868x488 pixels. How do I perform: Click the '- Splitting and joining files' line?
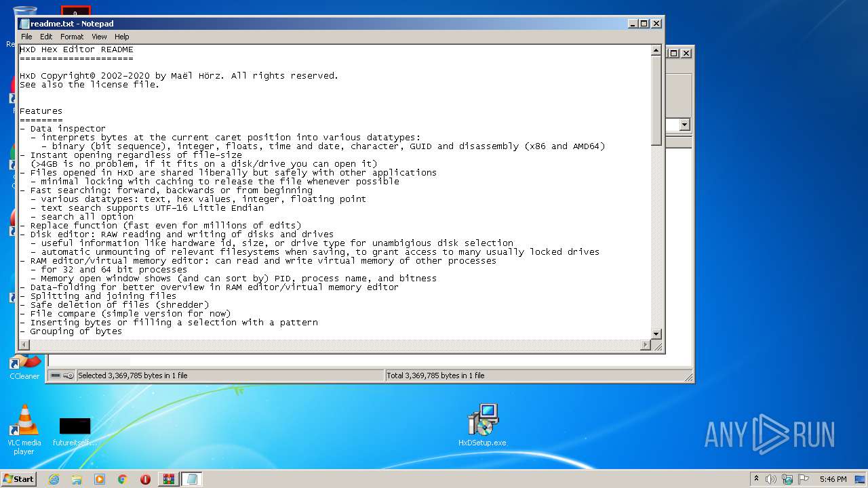click(x=98, y=296)
